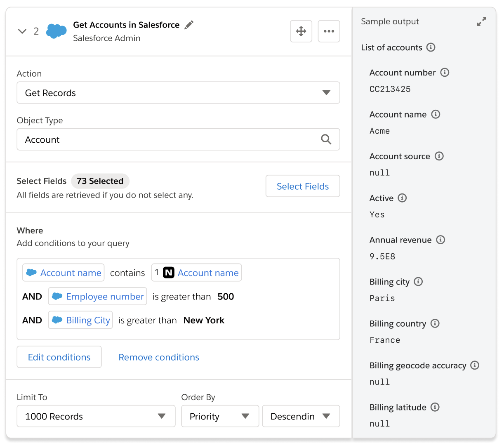Click the Select Fields button
The image size is (504, 443).
tap(302, 186)
